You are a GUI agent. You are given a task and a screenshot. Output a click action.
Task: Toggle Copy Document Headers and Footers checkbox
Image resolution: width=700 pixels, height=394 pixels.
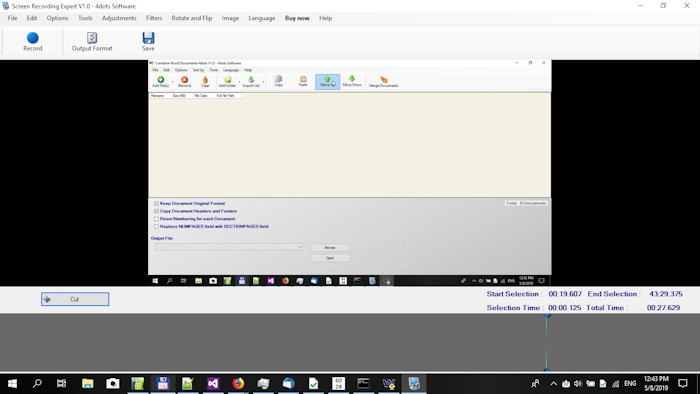tap(156, 211)
